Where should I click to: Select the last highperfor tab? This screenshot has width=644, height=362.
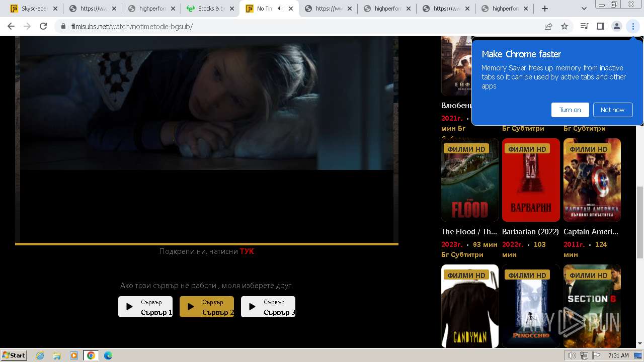[505, 9]
